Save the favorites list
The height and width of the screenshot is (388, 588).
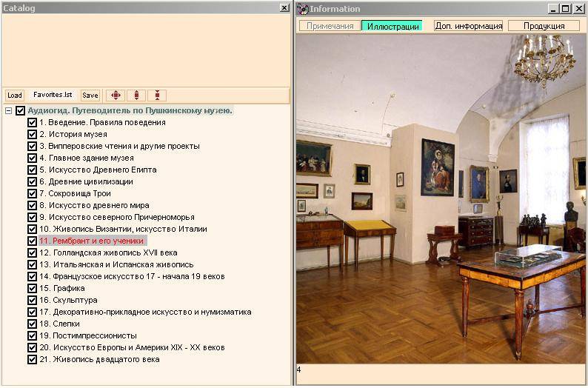point(90,96)
